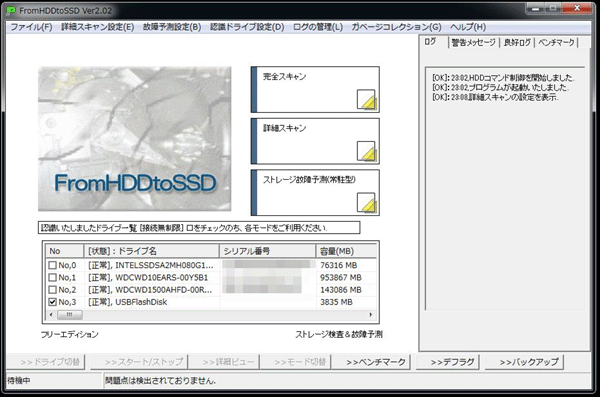Click the フリーエディション label
Screen dimensions: 600x397
(69, 334)
